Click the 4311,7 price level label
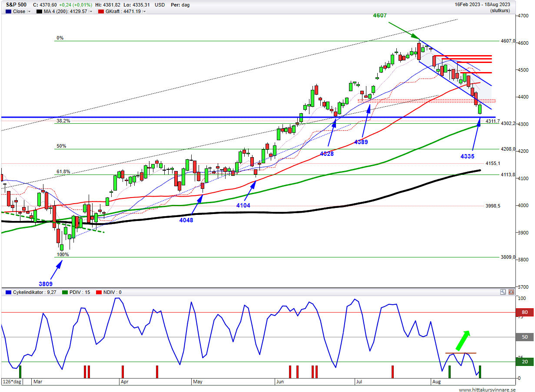The height and width of the screenshot is (392, 535). click(x=493, y=121)
